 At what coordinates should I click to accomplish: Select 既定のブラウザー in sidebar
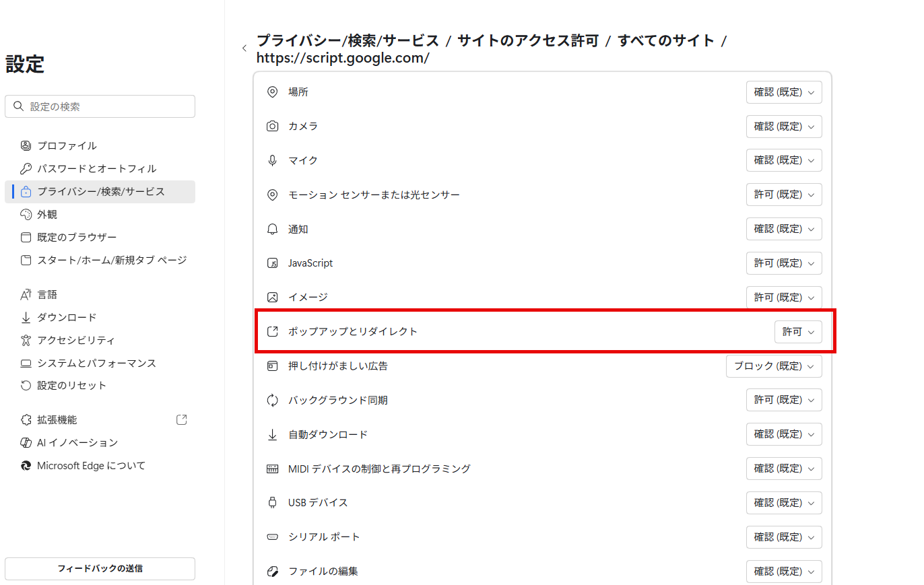coord(77,238)
